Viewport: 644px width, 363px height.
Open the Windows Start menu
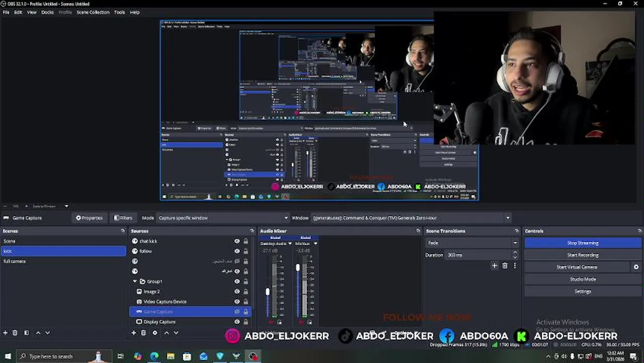click(8, 356)
